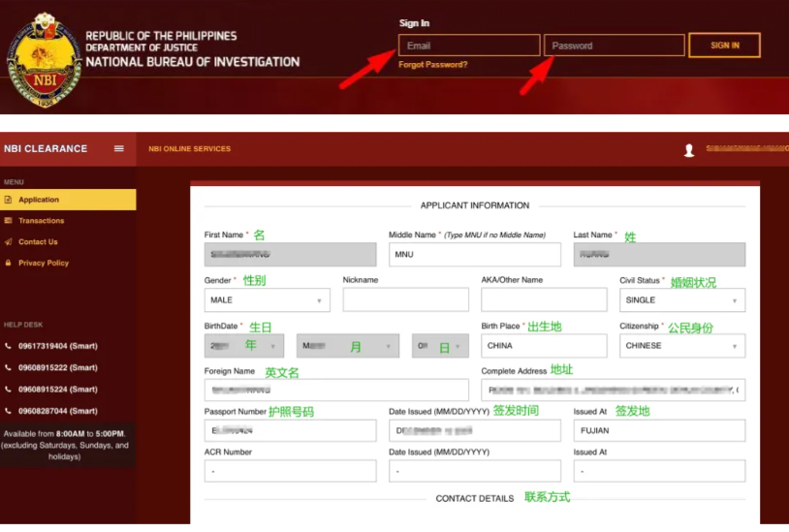Click the Transactions sidebar icon
This screenshot has width=789, height=532.
point(9,221)
